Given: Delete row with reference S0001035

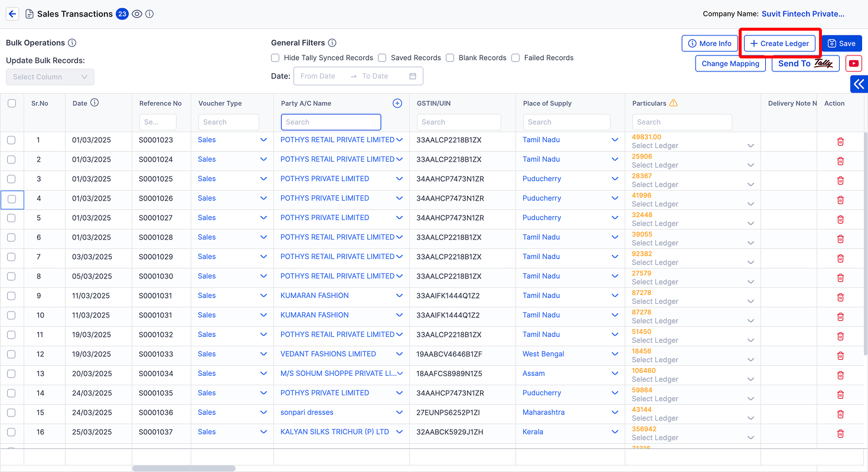Looking at the screenshot, I should 840,395.
